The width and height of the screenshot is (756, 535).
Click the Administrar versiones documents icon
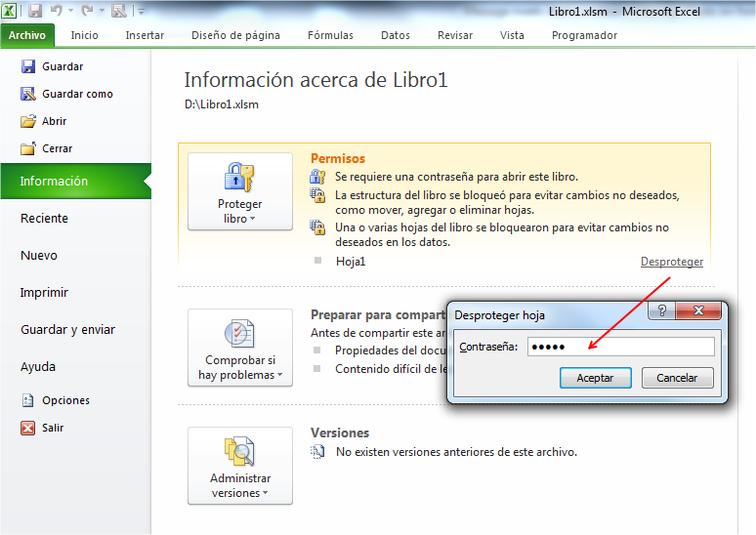239,452
